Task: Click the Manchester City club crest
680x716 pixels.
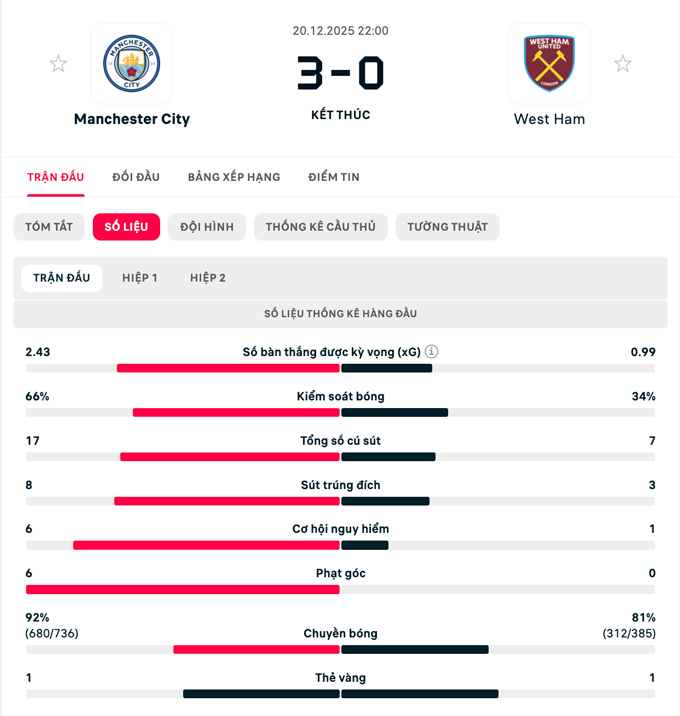Action: pyautogui.click(x=132, y=64)
